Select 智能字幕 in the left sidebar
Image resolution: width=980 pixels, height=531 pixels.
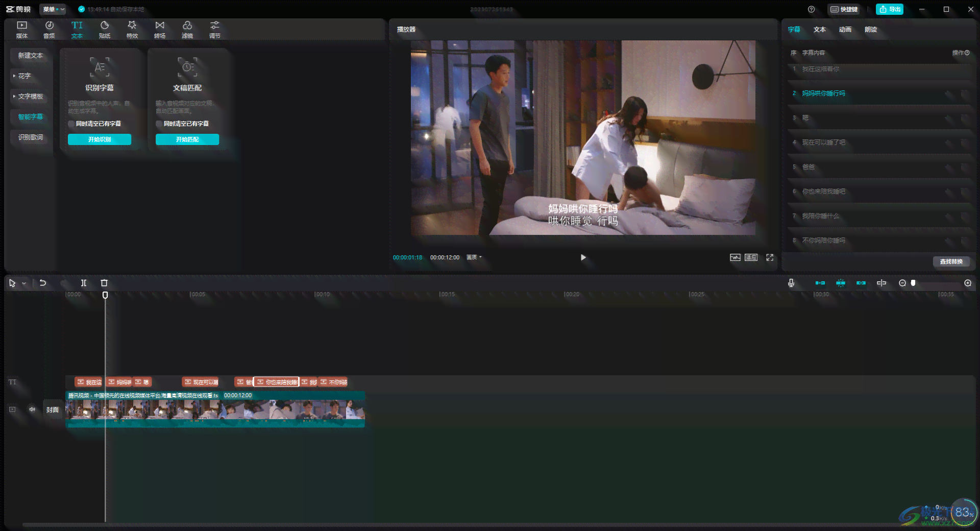coord(31,116)
